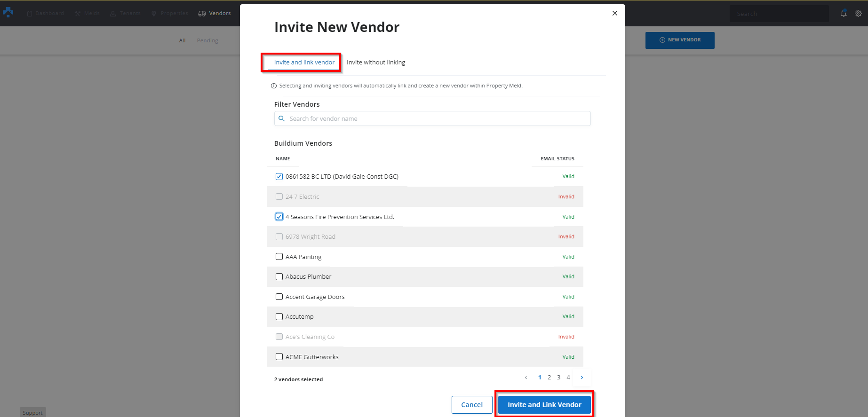Open the Vendors menu item

click(215, 13)
